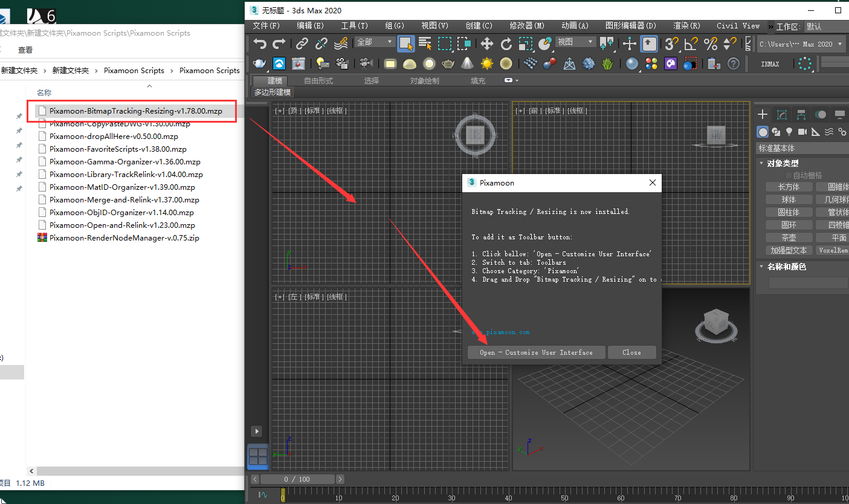Image resolution: width=849 pixels, height=504 pixels.
Task: Click the sun light icon in toolbar
Action: tap(486, 63)
